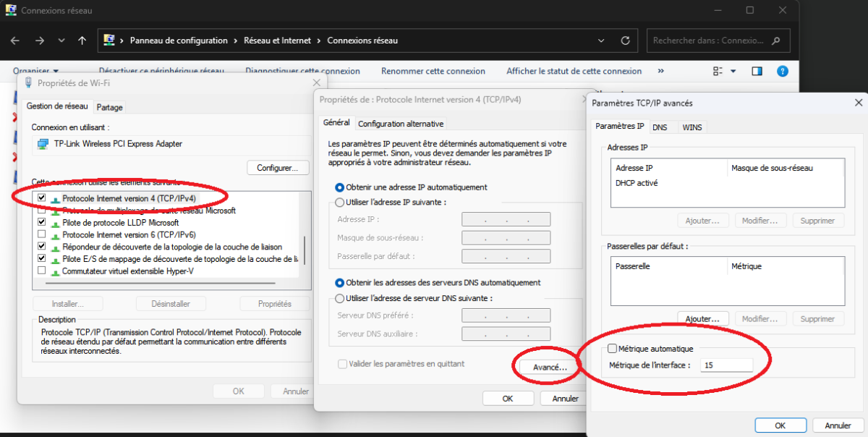
Task: Click the Connexions réseau breadcrumb
Action: point(362,41)
